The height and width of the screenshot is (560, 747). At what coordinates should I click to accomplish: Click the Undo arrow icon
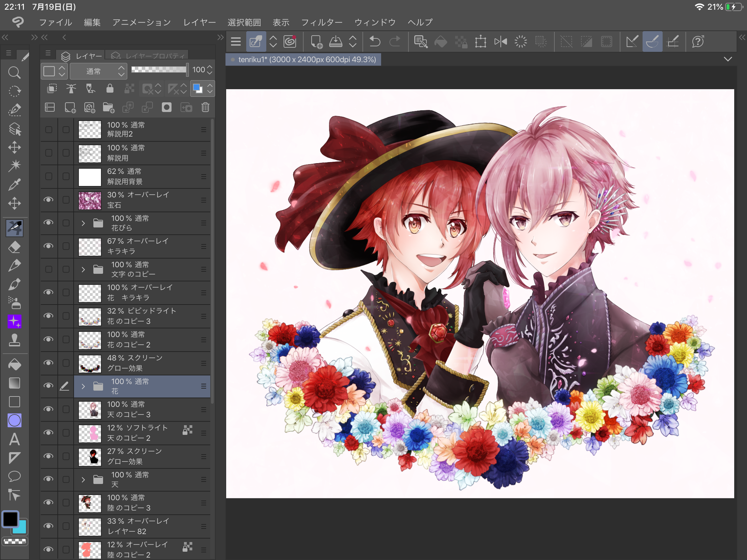[x=375, y=41]
